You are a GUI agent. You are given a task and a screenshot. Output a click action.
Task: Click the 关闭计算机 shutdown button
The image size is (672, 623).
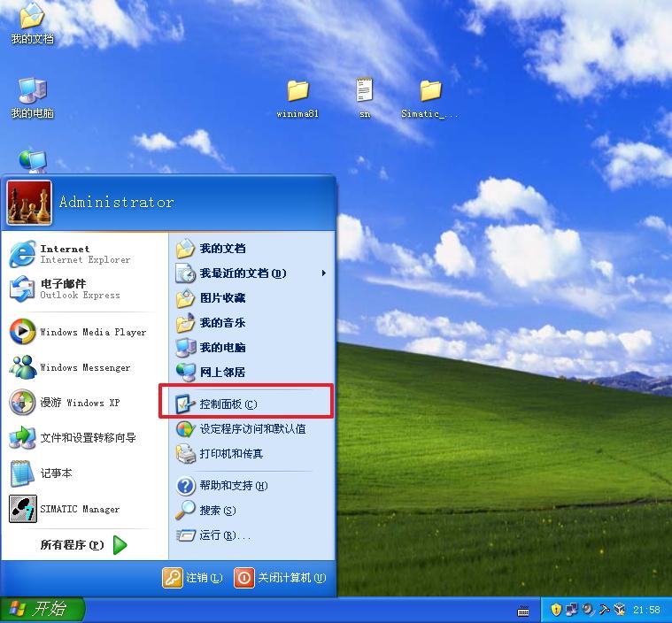(x=281, y=578)
